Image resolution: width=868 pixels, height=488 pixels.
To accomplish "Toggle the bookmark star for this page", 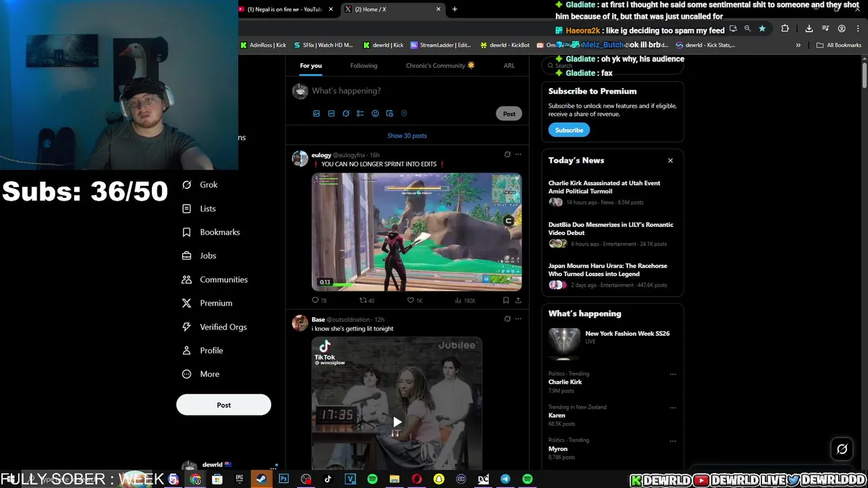I will coord(762,28).
